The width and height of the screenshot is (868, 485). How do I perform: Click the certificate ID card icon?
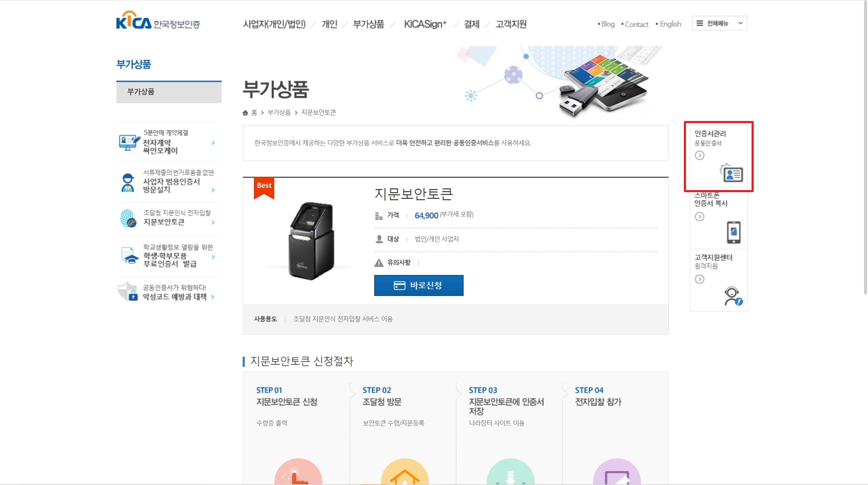point(732,173)
